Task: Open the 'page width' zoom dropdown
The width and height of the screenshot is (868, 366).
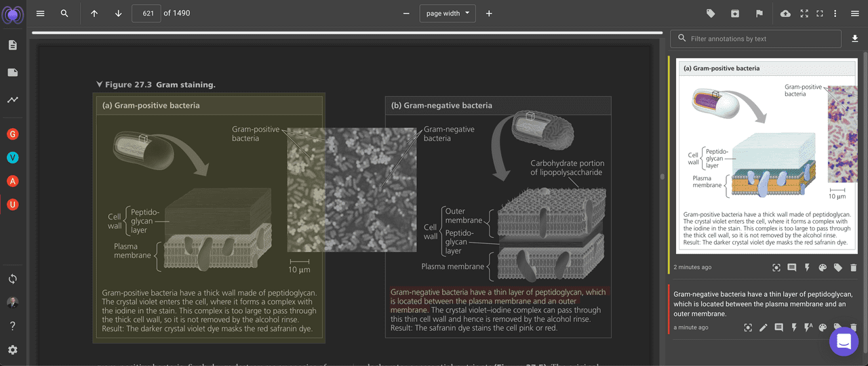Action: click(448, 14)
